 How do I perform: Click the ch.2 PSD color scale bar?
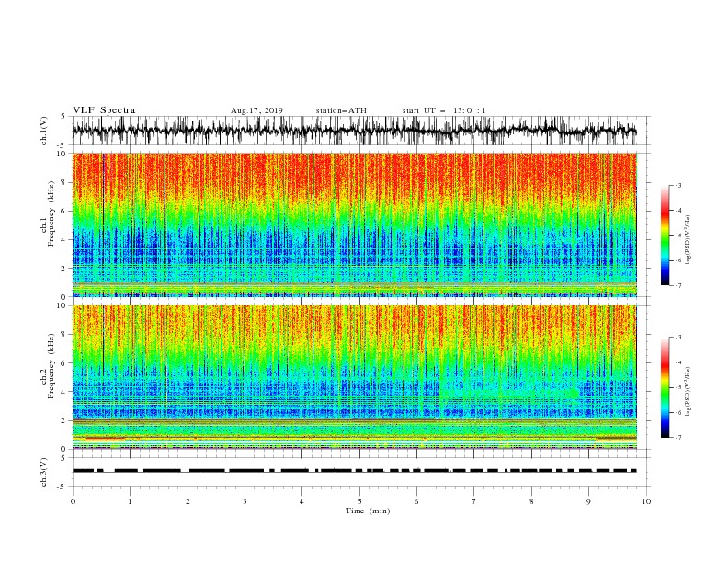point(665,387)
